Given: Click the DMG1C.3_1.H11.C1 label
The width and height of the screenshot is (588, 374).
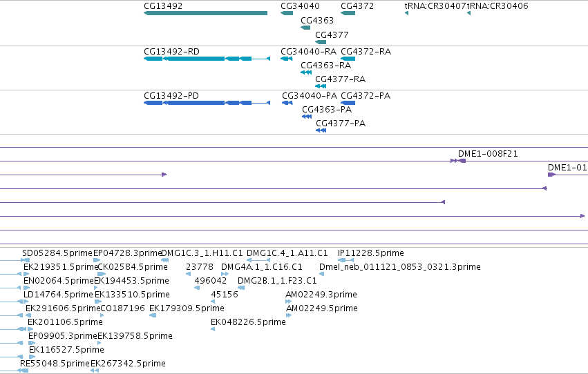Looking at the screenshot, I should tap(202, 253).
